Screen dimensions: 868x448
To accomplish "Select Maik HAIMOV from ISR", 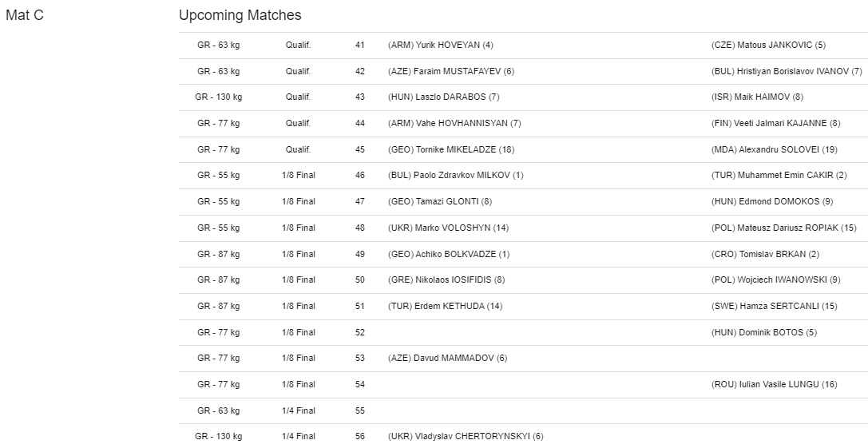I will click(757, 97).
